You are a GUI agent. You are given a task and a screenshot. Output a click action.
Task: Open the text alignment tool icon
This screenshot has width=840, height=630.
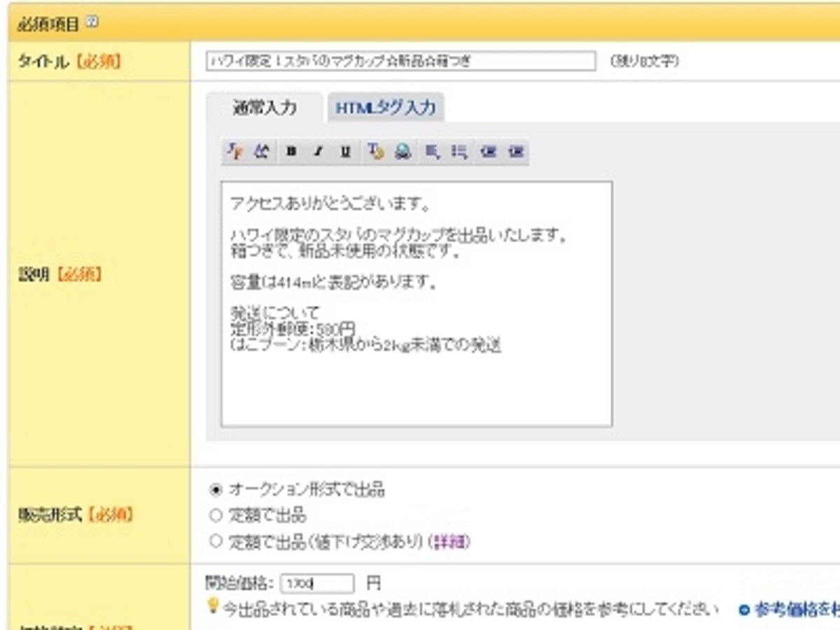432,151
